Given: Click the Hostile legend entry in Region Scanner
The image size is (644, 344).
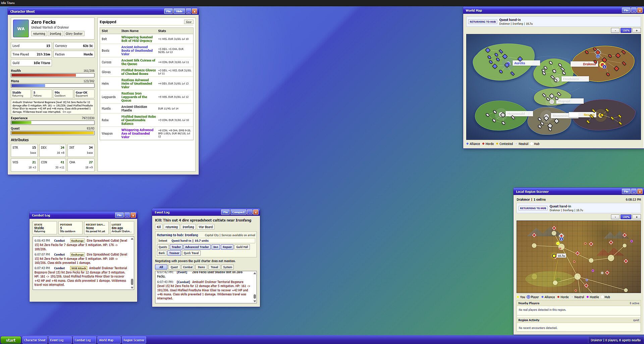Looking at the screenshot, I should 593,297.
